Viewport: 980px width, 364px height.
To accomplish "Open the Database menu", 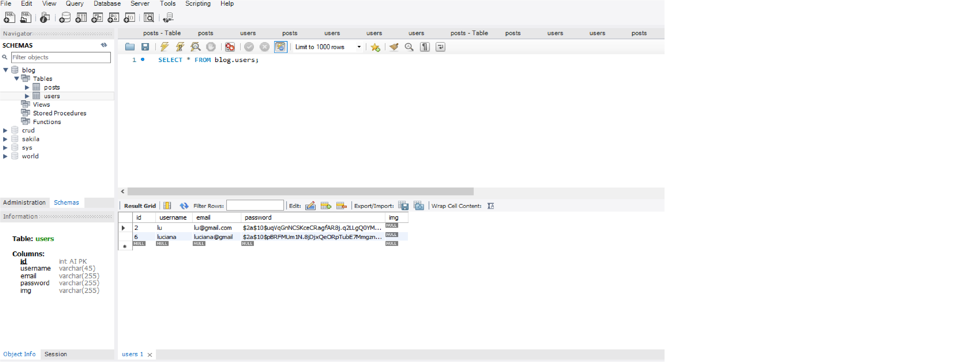I will [x=107, y=3].
